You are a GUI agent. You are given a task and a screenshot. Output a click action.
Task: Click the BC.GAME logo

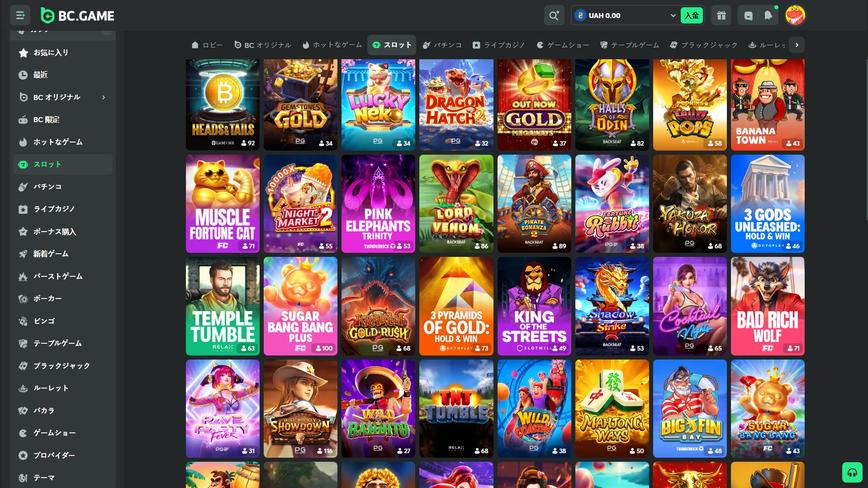pos(77,15)
